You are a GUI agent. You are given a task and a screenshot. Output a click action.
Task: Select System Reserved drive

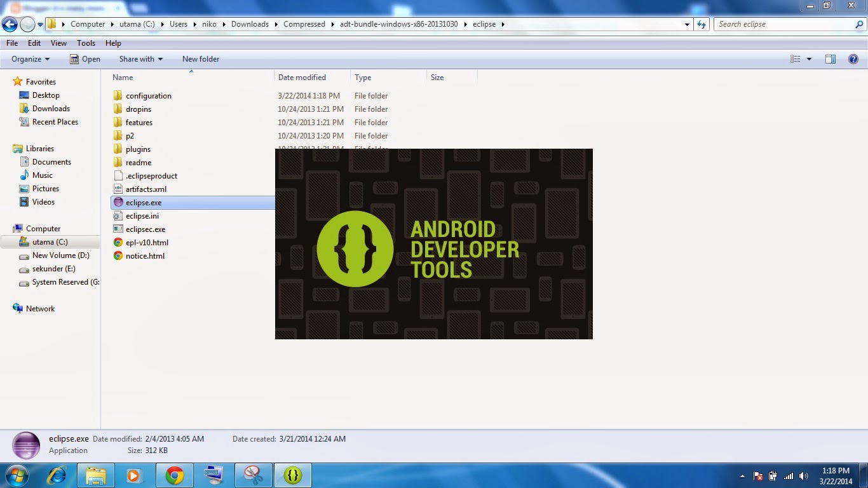point(58,282)
